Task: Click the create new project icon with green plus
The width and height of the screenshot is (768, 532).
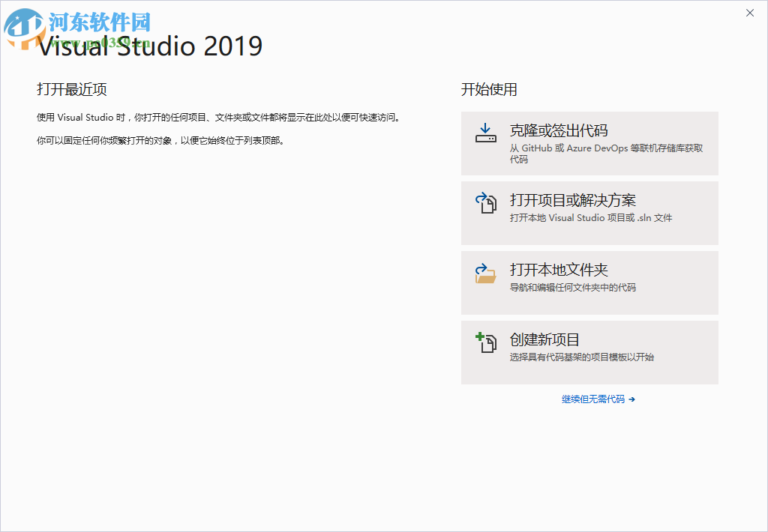Action: [485, 342]
